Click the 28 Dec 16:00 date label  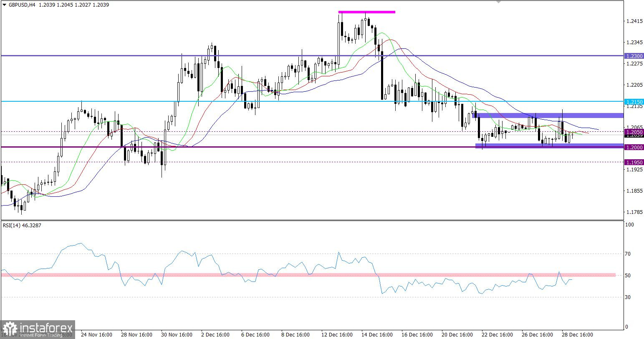click(577, 334)
